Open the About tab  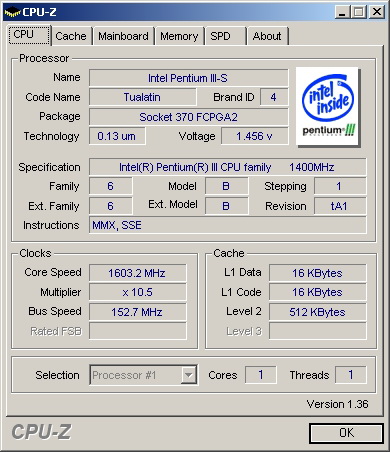tap(267, 36)
